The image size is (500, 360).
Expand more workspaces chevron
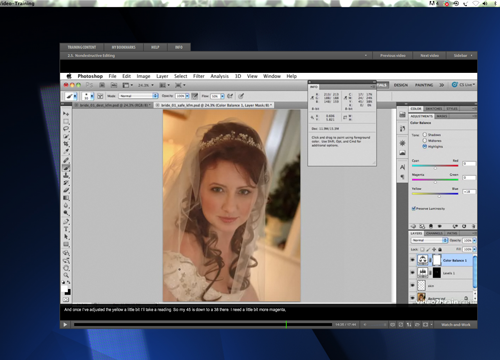click(x=441, y=85)
